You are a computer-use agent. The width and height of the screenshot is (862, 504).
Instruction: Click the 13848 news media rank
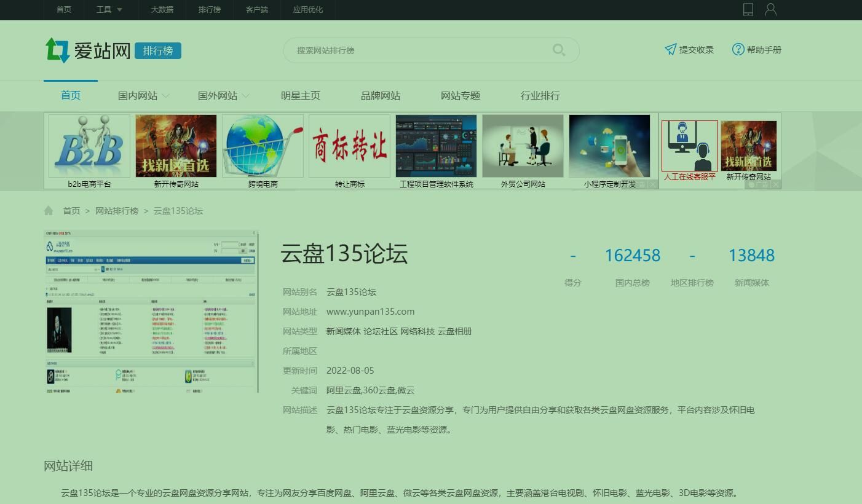751,255
